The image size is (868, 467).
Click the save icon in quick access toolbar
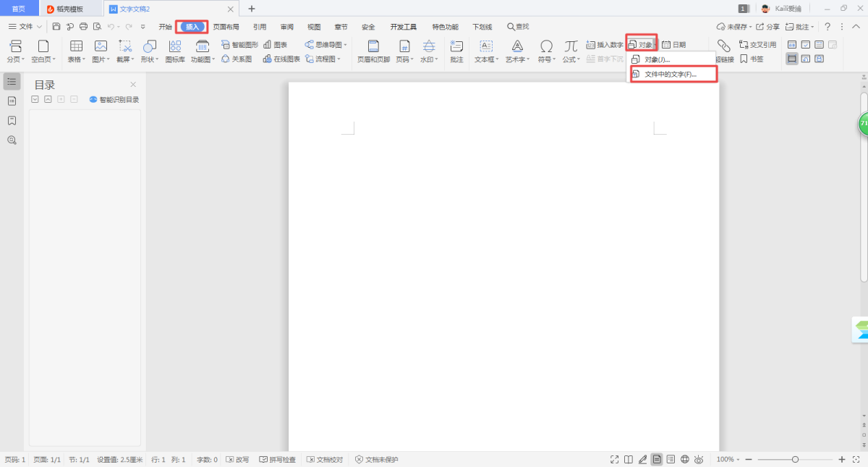pos(56,27)
